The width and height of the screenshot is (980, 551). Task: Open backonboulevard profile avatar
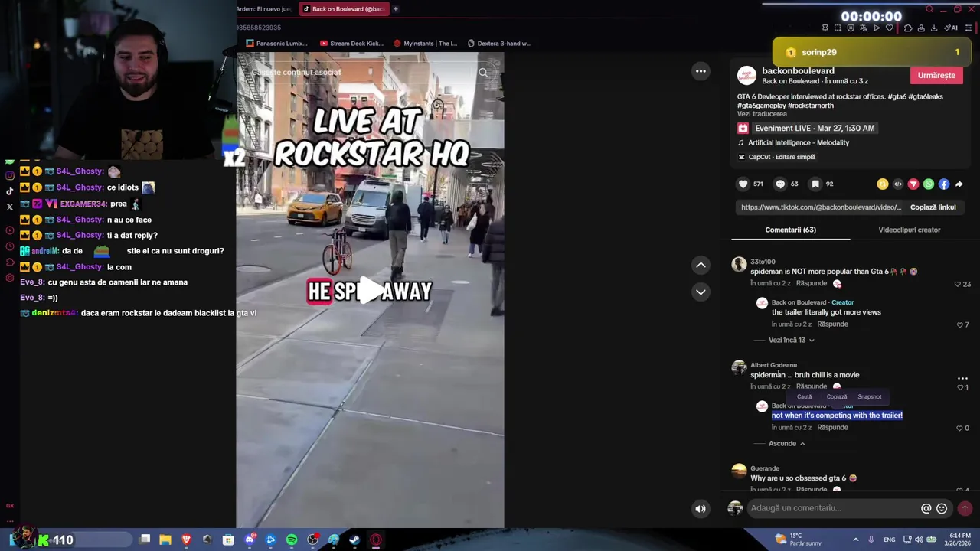click(746, 75)
